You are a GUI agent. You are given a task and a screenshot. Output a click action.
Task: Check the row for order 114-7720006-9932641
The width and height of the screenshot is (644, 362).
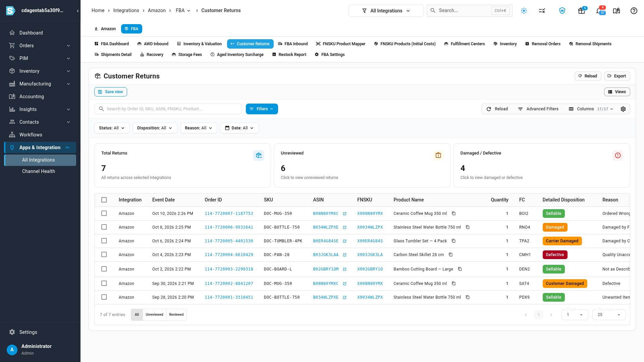(104, 227)
